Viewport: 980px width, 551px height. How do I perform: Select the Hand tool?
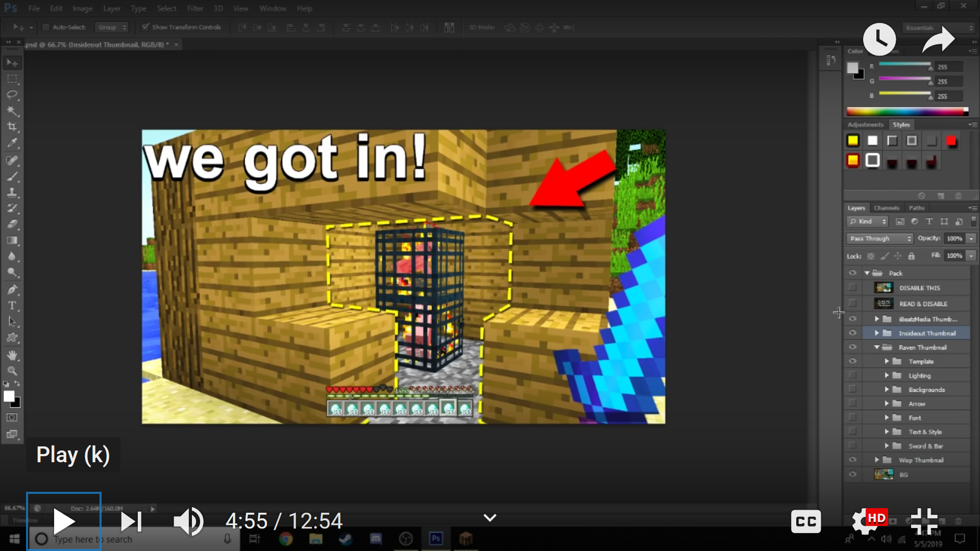pyautogui.click(x=12, y=355)
